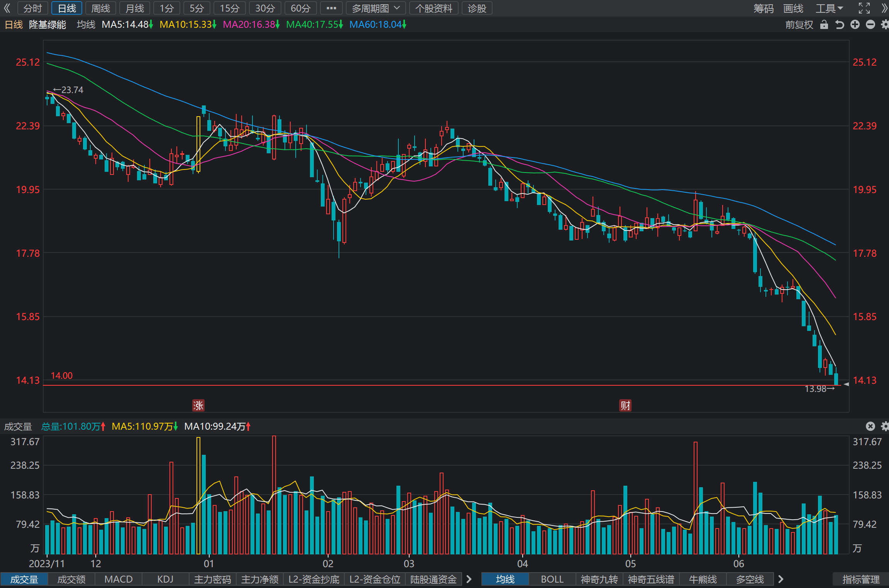Open the 工具 dropdown menu
889x588 pixels.
[x=829, y=8]
